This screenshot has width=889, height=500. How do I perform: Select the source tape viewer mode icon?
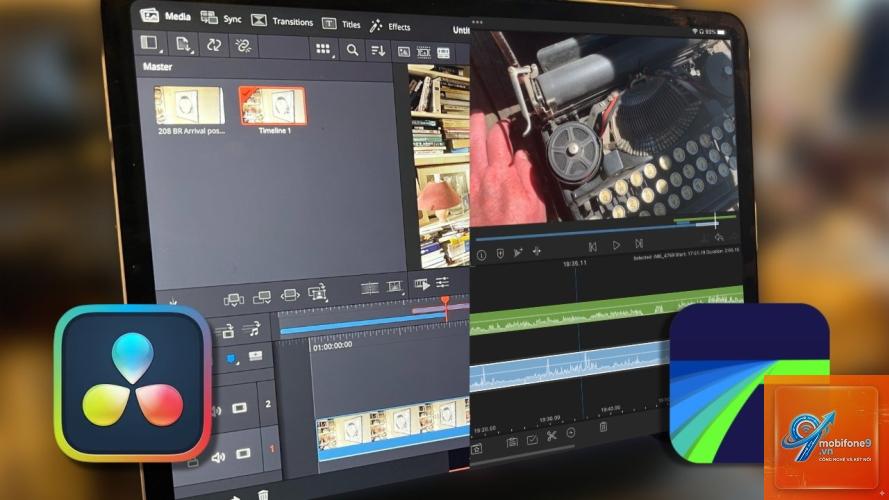(424, 53)
